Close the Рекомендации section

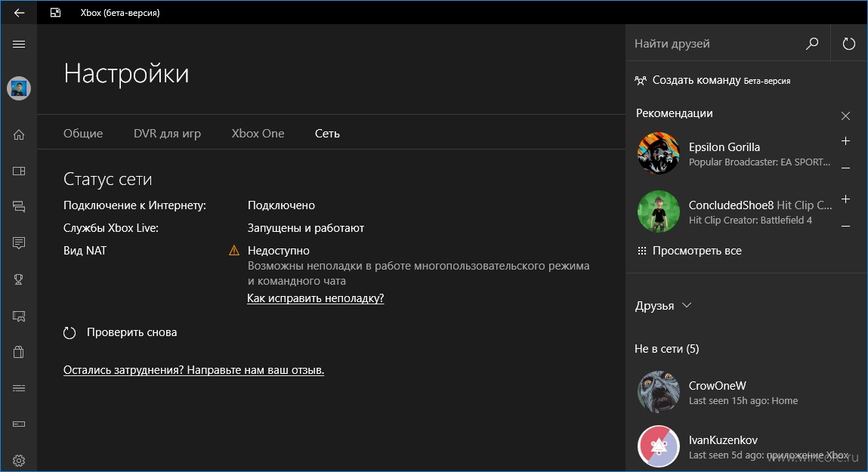pyautogui.click(x=845, y=116)
